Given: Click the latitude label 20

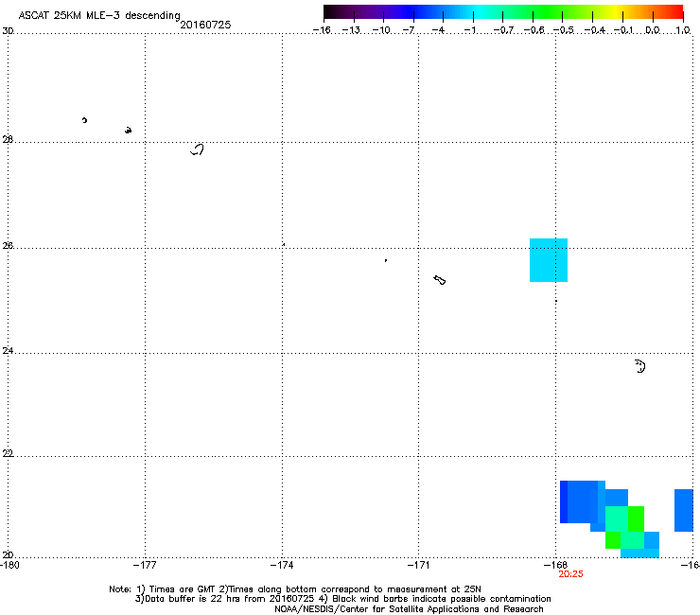Looking at the screenshot, I should pos(8,555).
